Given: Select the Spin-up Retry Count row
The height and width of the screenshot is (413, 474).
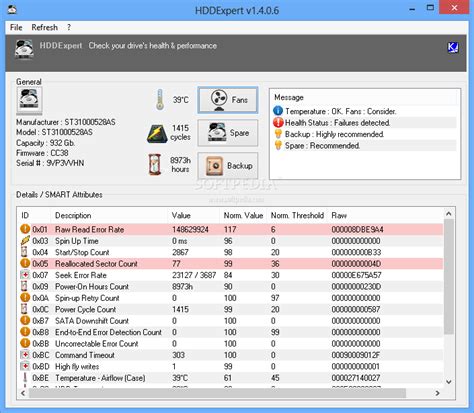Looking at the screenshot, I should tap(231, 298).
